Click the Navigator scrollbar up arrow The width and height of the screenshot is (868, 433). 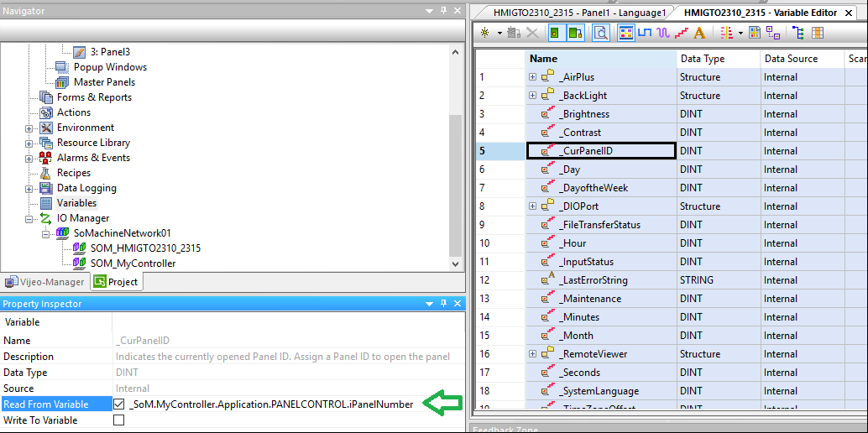point(456,51)
